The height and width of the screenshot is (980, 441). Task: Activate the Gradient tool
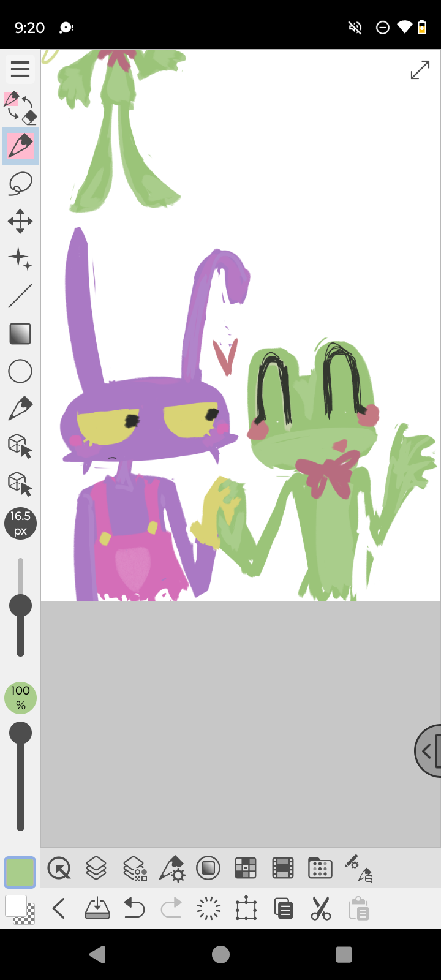(20, 334)
